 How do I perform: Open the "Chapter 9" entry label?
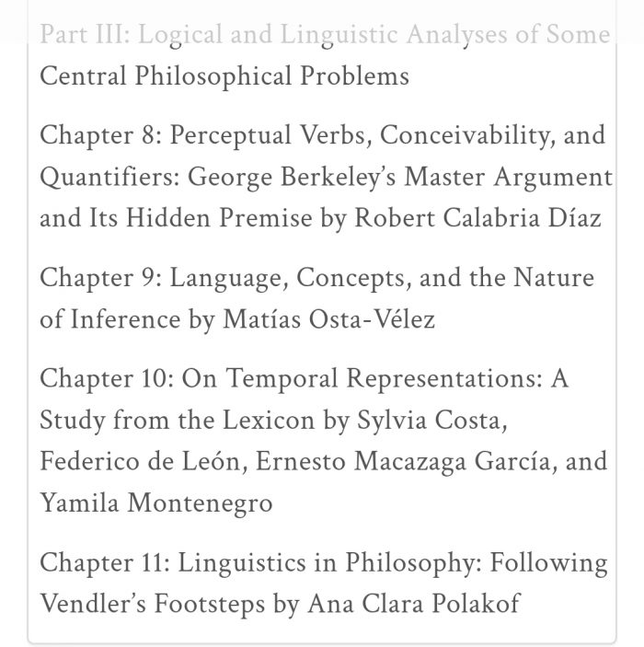99,277
